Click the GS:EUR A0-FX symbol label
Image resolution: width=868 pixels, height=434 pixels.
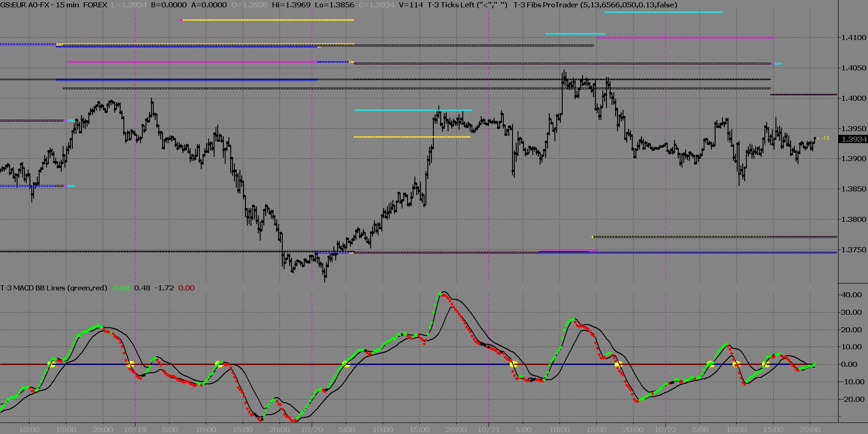tap(27, 5)
